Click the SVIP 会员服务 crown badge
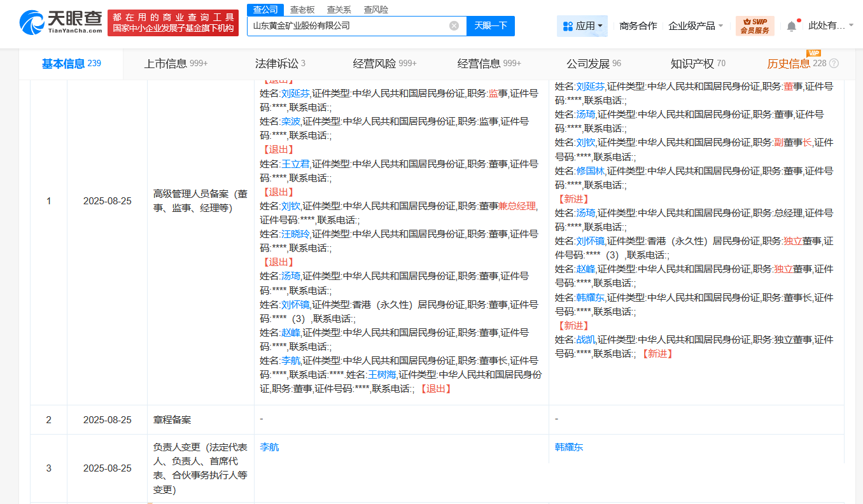The height and width of the screenshot is (504, 863). coord(754,24)
